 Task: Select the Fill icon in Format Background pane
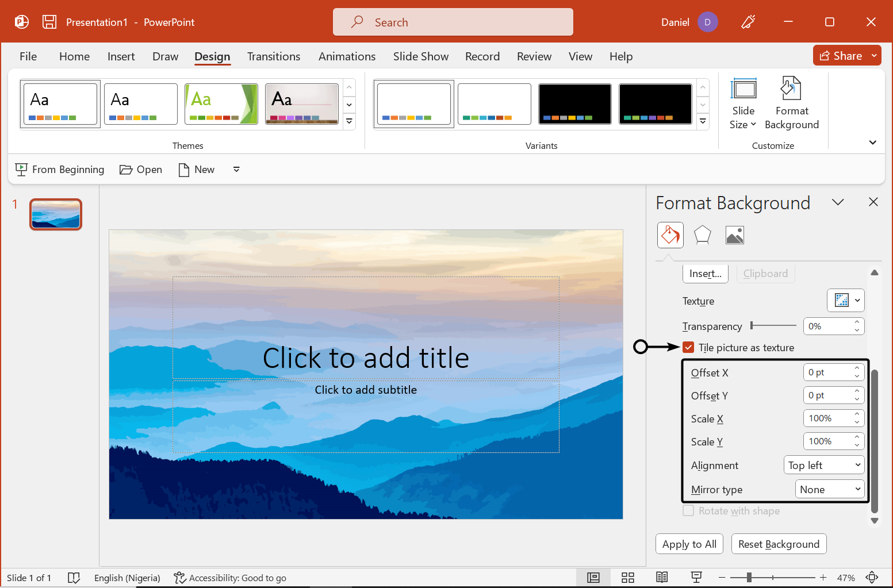(670, 235)
